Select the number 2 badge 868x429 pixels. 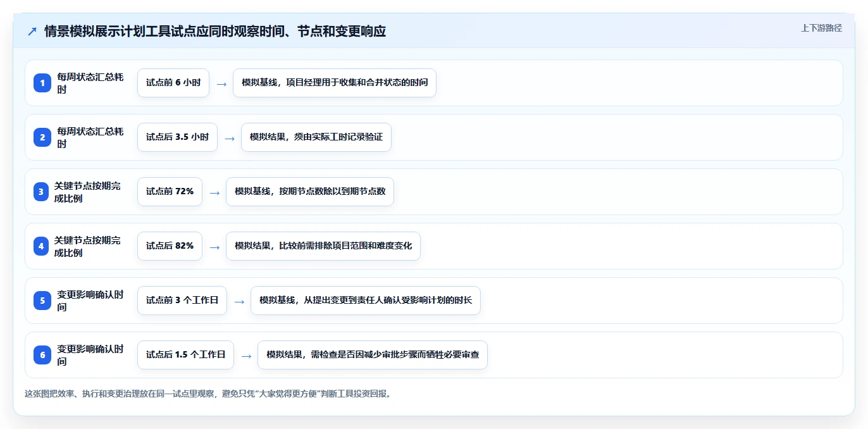[x=42, y=137]
